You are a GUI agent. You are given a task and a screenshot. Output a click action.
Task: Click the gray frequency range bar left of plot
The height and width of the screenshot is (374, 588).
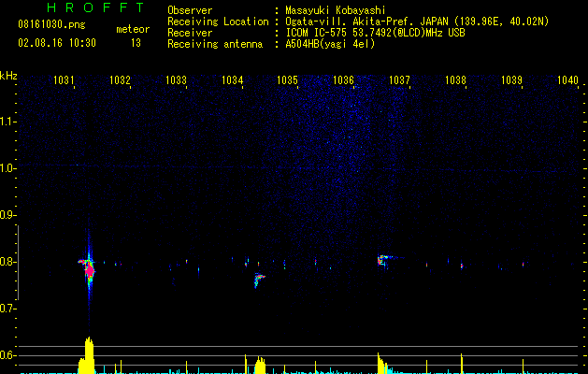tap(18, 262)
